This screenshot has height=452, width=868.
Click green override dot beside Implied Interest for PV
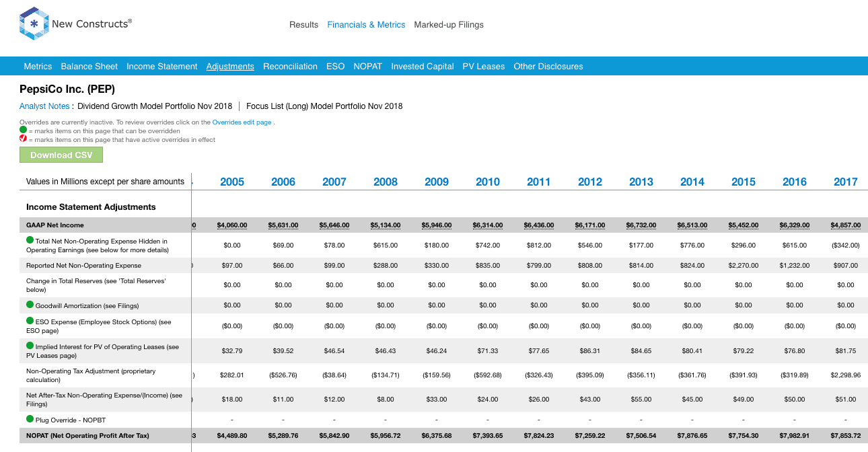[x=30, y=346]
